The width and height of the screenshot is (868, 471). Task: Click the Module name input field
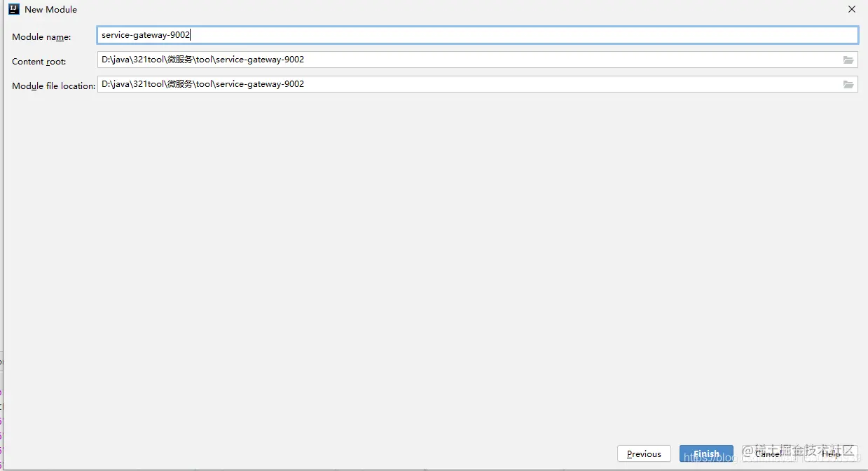[x=477, y=35]
